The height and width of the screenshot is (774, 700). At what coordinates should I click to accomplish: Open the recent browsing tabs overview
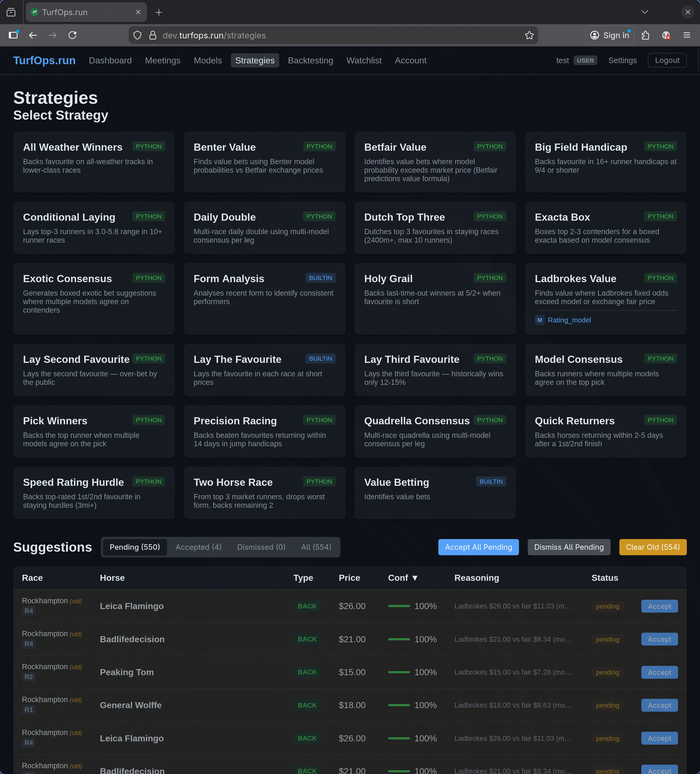[11, 12]
